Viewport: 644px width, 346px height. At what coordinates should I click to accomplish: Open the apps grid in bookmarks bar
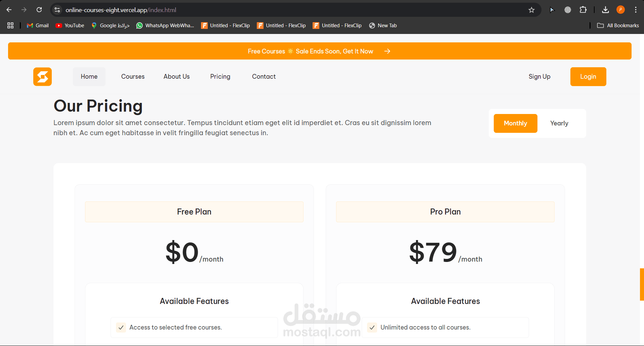pos(10,26)
